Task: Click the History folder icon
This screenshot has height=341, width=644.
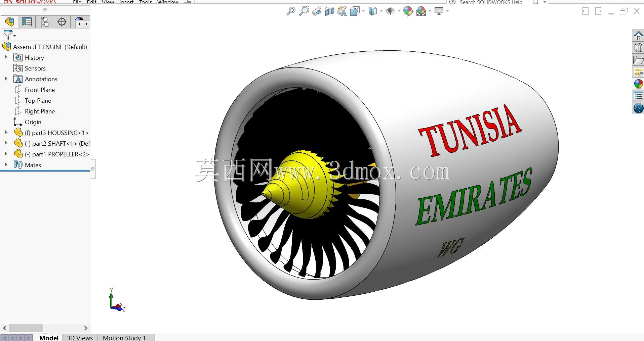Action: pyautogui.click(x=18, y=58)
